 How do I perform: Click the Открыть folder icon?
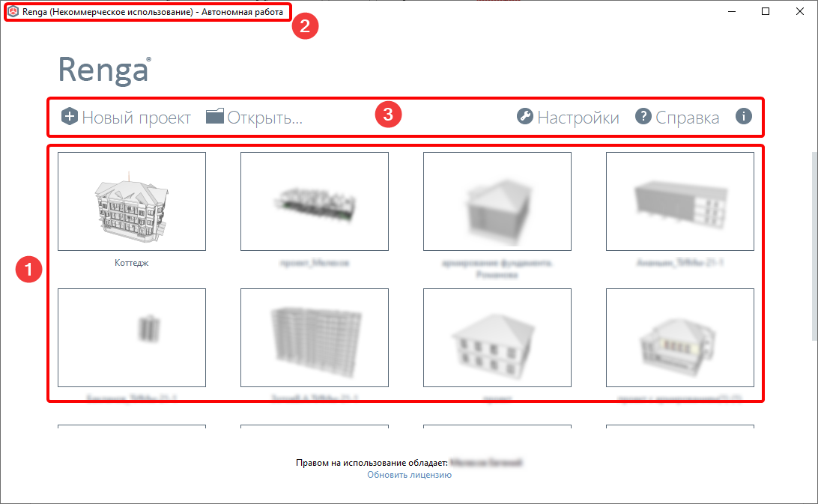pyautogui.click(x=214, y=116)
